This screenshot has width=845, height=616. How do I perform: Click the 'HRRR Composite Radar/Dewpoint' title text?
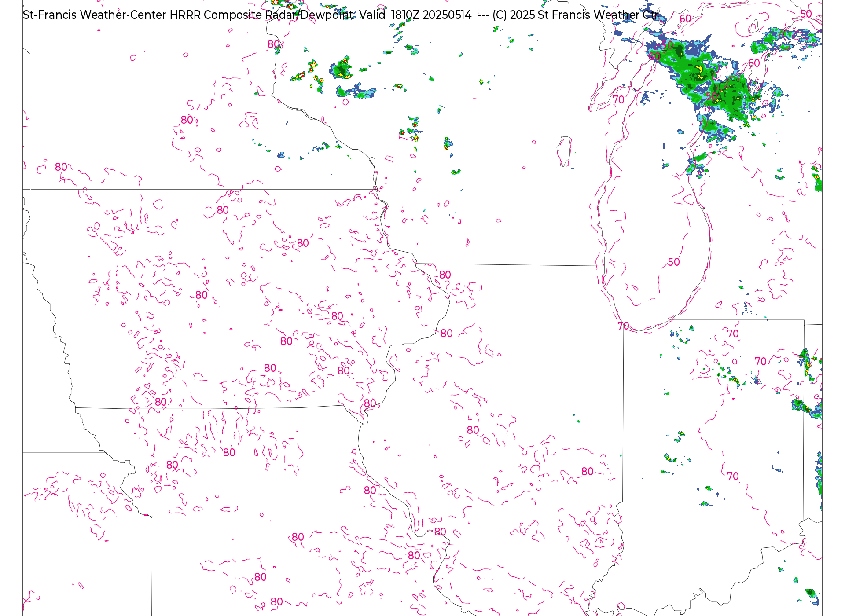[262, 15]
